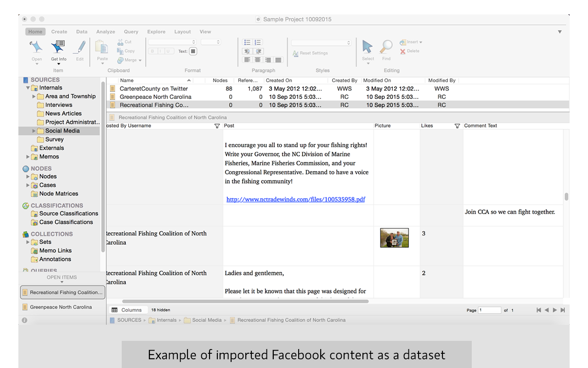Go to last page using navigation arrow

563,310
